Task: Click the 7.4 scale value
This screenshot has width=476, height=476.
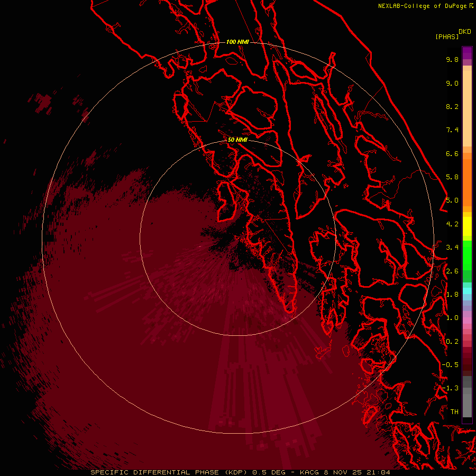Action: pyautogui.click(x=452, y=130)
